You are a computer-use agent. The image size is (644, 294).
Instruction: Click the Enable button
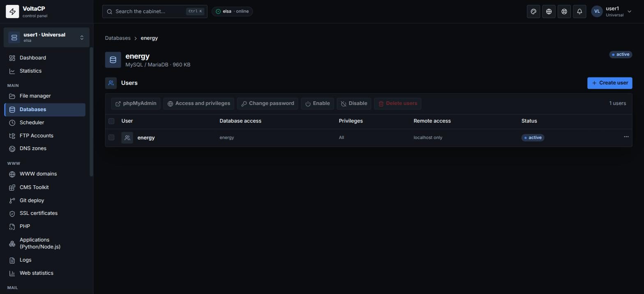click(x=317, y=103)
